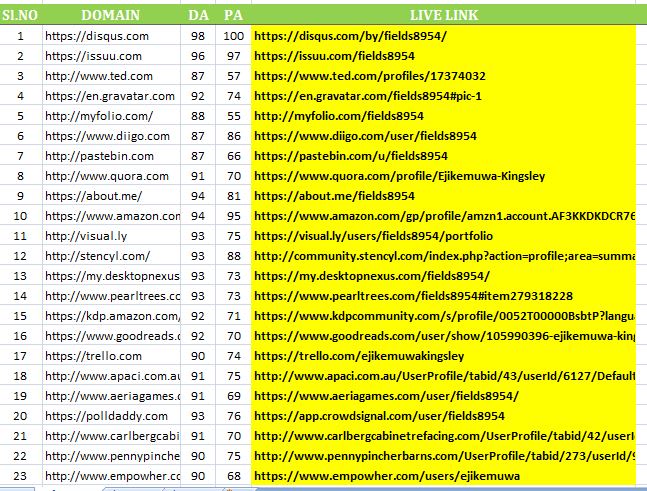Select the DA column header
This screenshot has width=647, height=491.
click(198, 15)
